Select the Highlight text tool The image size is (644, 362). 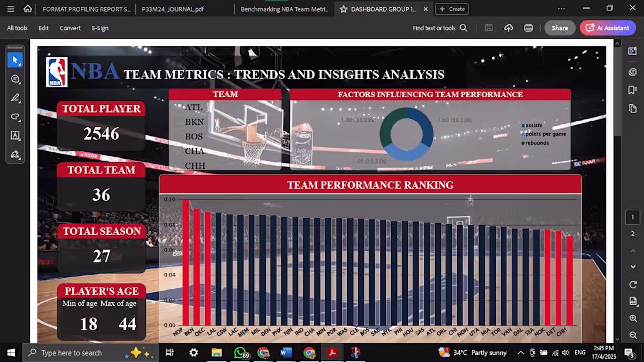[15, 98]
